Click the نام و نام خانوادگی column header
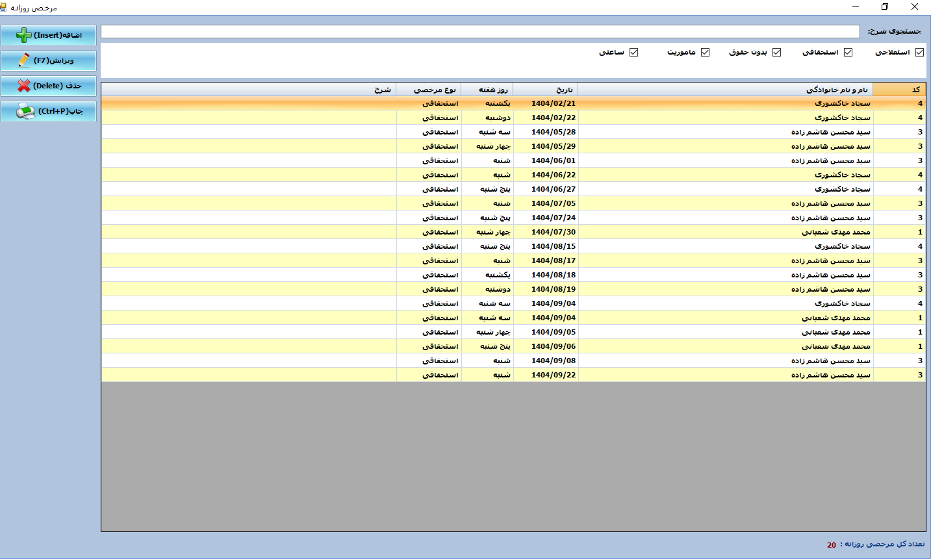The width and height of the screenshot is (931, 560). click(725, 90)
